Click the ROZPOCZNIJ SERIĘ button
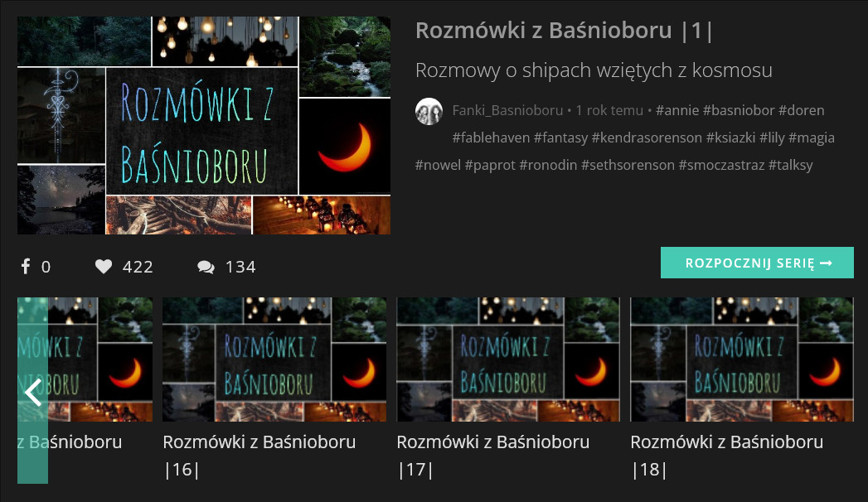868x502 pixels. pos(757,263)
